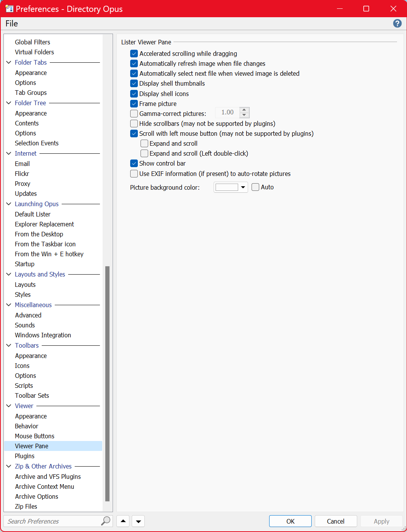Open the File menu
The image size is (407, 532).
(x=11, y=24)
